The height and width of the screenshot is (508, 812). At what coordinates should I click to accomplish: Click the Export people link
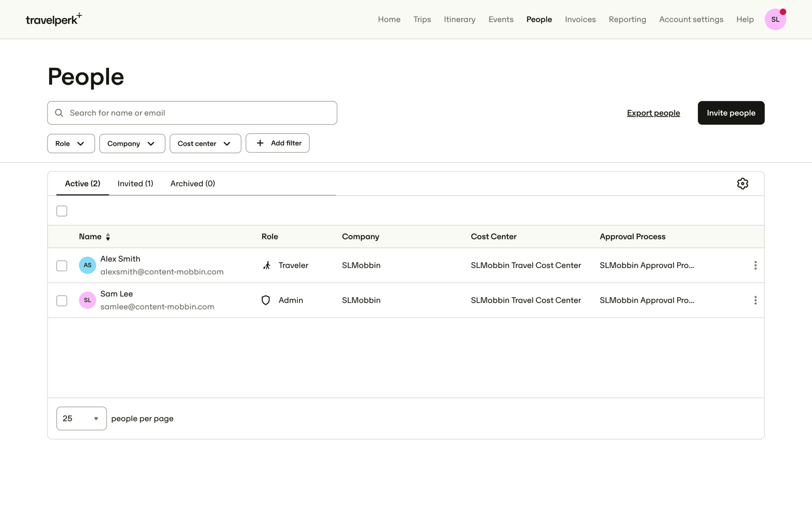pos(653,113)
